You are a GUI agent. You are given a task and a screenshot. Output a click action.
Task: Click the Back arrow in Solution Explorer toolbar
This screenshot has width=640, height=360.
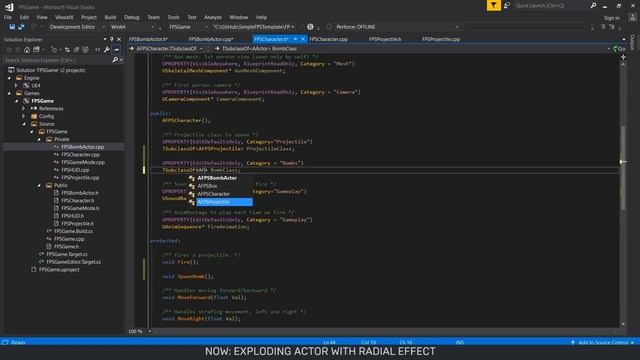click(9, 50)
